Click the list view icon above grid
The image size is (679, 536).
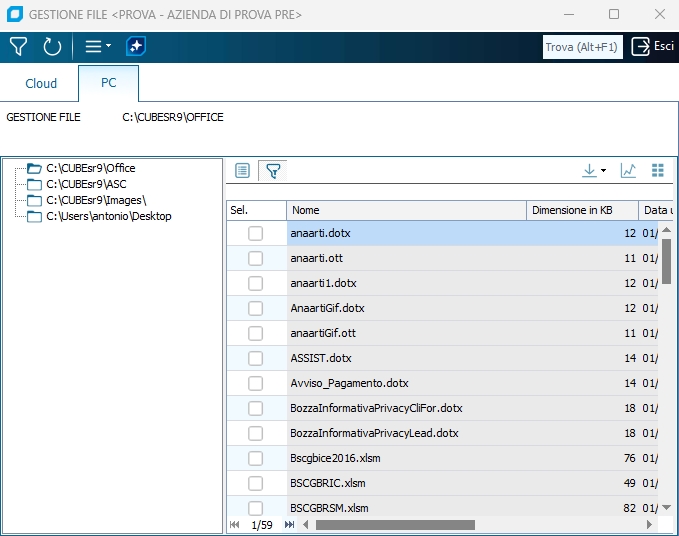(x=242, y=171)
